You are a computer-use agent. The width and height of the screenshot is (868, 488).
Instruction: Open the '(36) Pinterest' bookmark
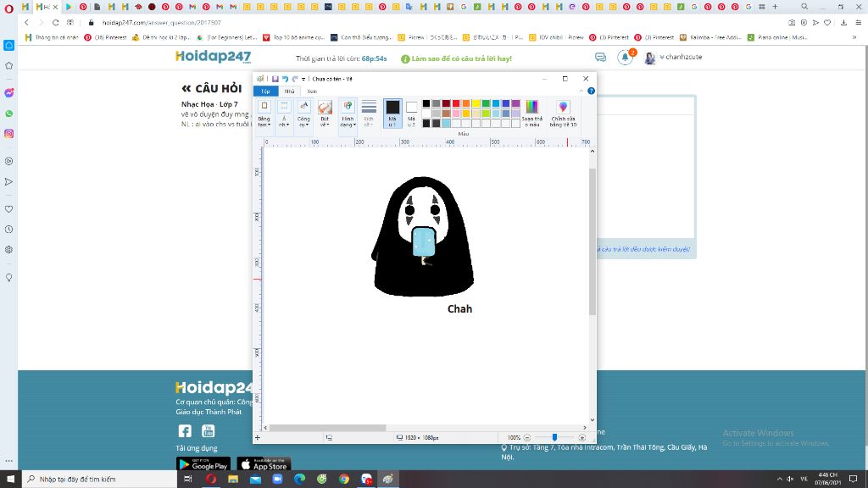coord(105,37)
